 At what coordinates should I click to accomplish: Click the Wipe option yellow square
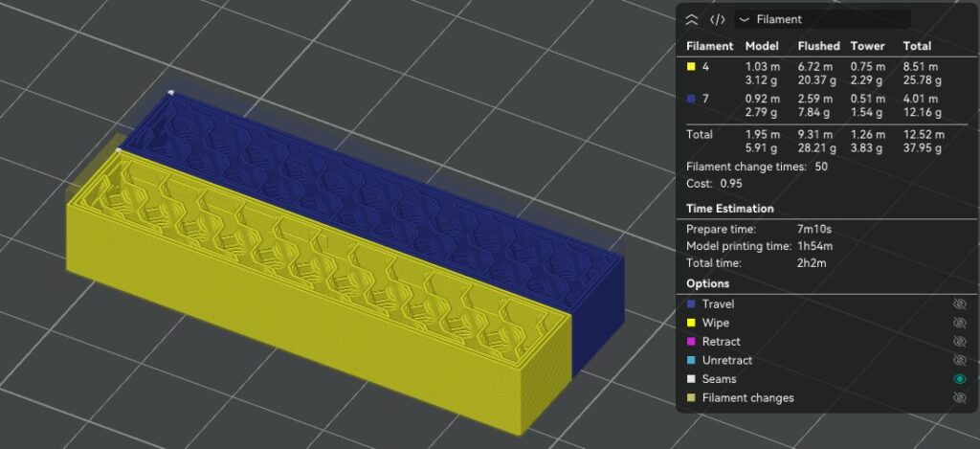coord(691,323)
